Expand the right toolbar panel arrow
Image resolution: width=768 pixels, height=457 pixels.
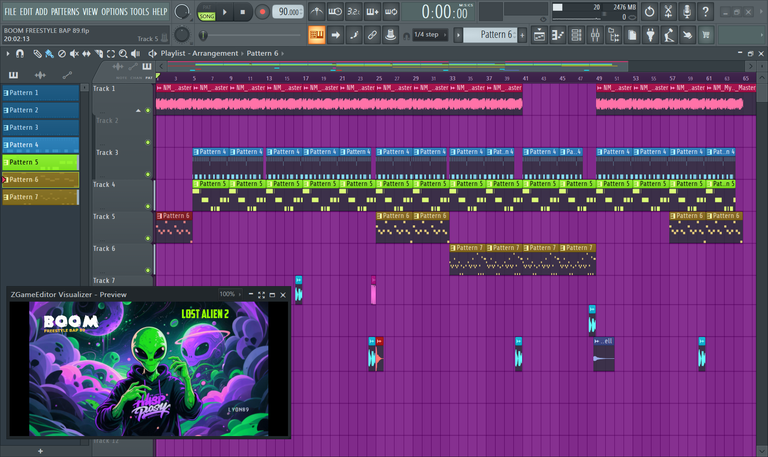pos(762,35)
